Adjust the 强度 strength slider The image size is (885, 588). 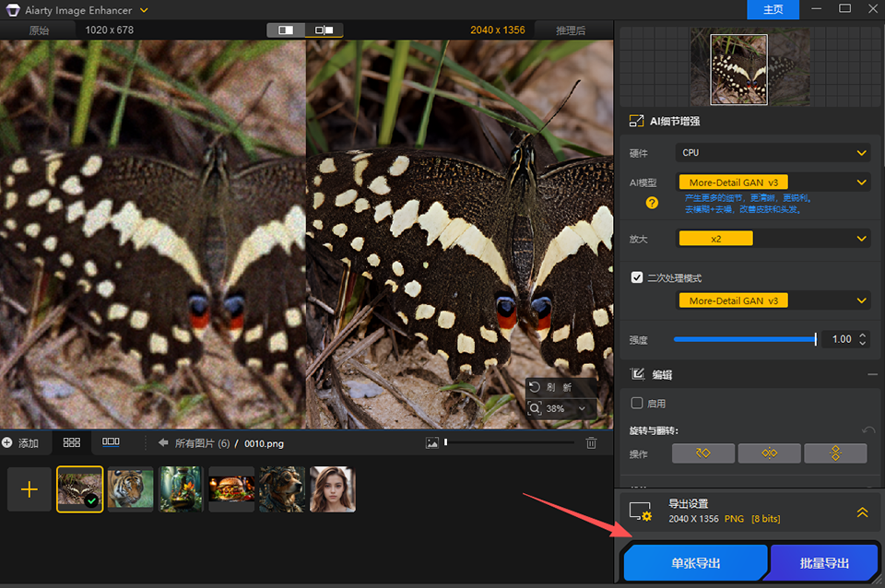click(x=745, y=339)
